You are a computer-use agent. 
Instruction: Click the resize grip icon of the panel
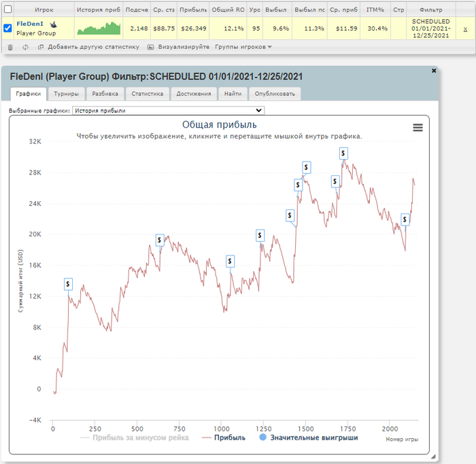click(433, 457)
